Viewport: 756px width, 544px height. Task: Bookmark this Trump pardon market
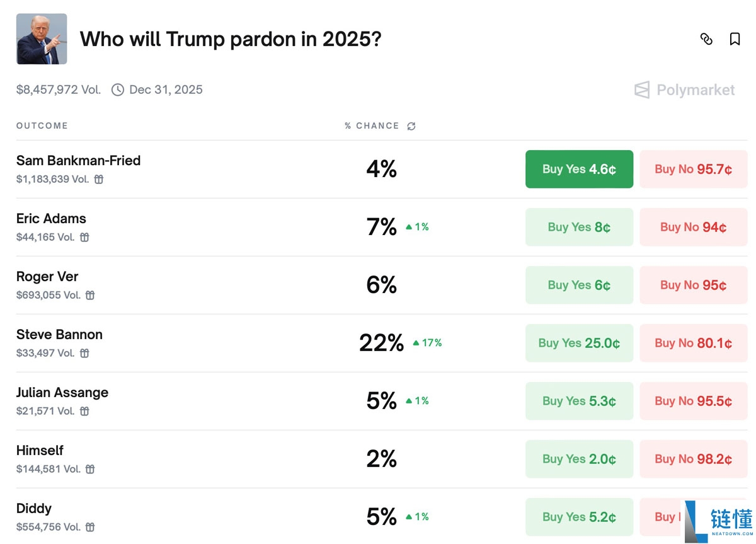(735, 39)
